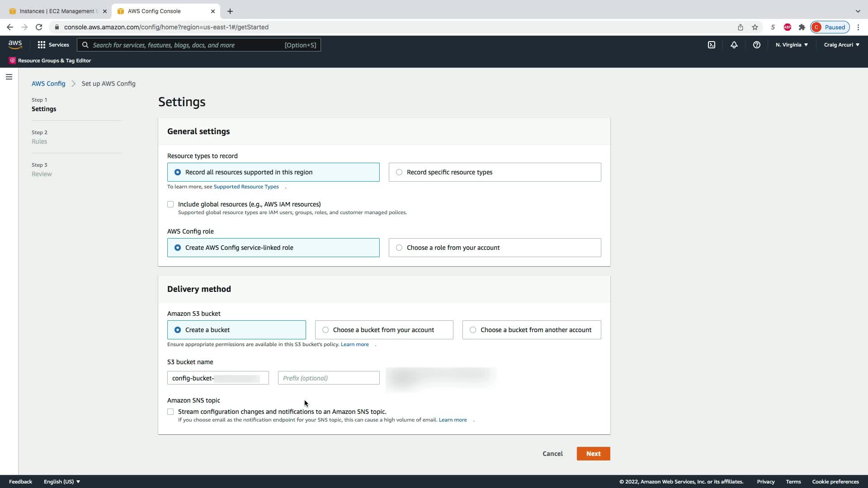Click the AWS logo home icon
The width and height of the screenshot is (868, 488).
click(15, 44)
